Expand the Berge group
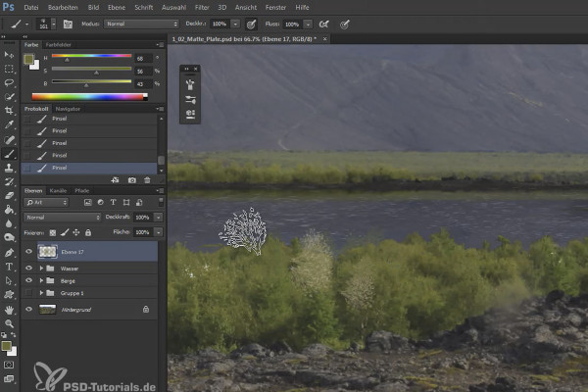The width and height of the screenshot is (588, 392). click(x=41, y=280)
